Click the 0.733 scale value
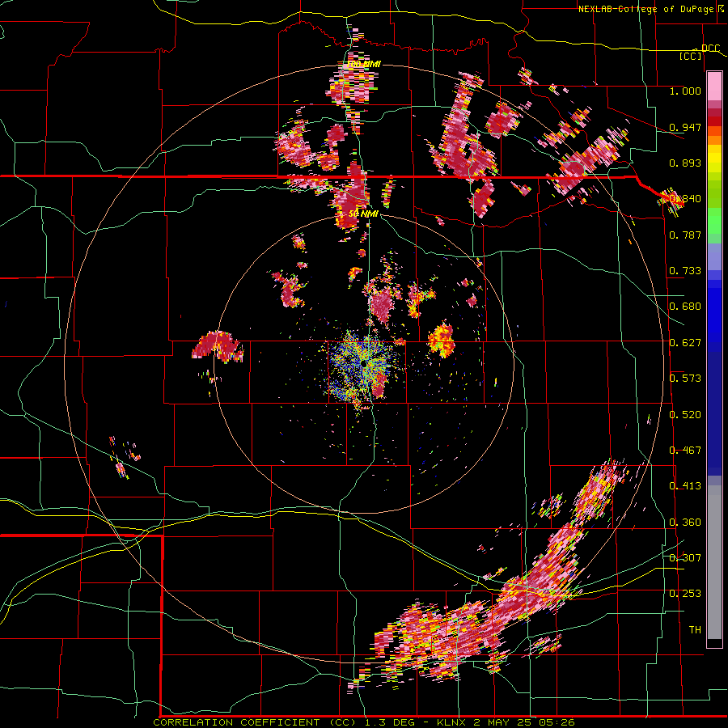 coord(685,271)
